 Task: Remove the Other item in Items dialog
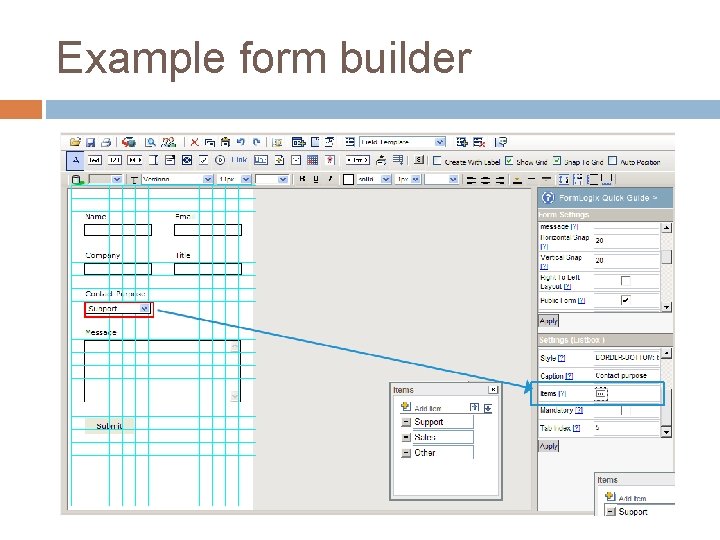406,453
